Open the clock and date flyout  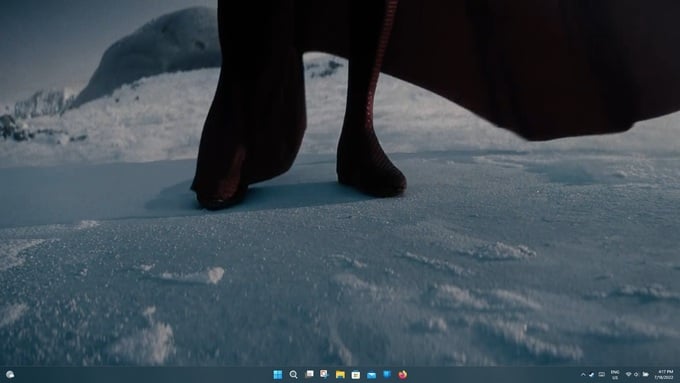665,375
